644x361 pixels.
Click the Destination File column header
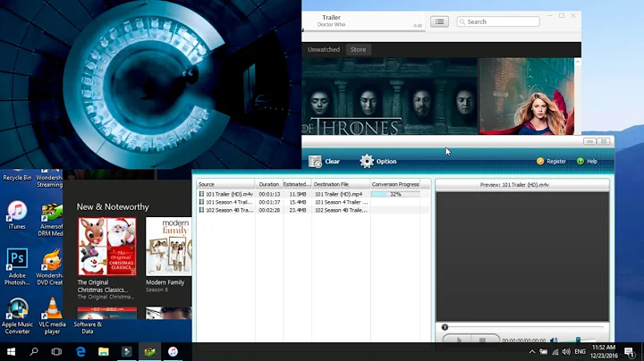(341, 184)
